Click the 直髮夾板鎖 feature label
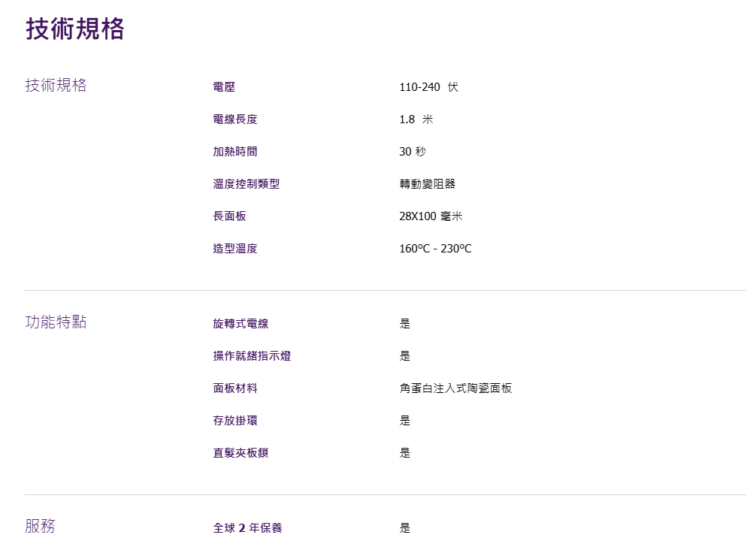This screenshot has width=756, height=547. tap(240, 453)
